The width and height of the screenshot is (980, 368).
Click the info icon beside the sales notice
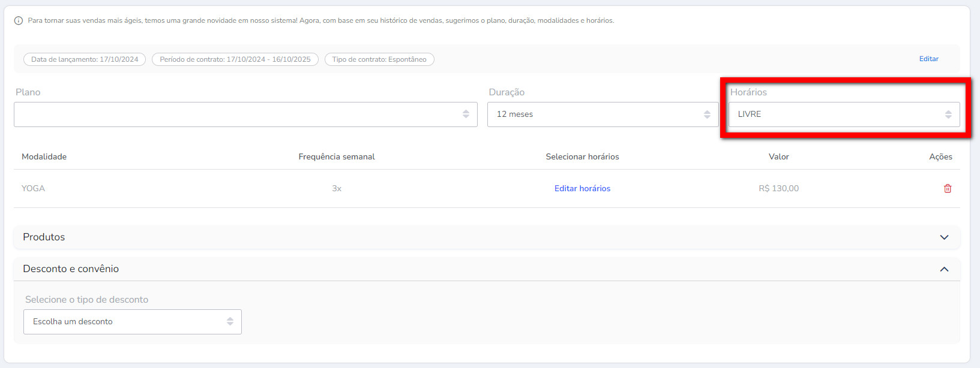[x=19, y=20]
